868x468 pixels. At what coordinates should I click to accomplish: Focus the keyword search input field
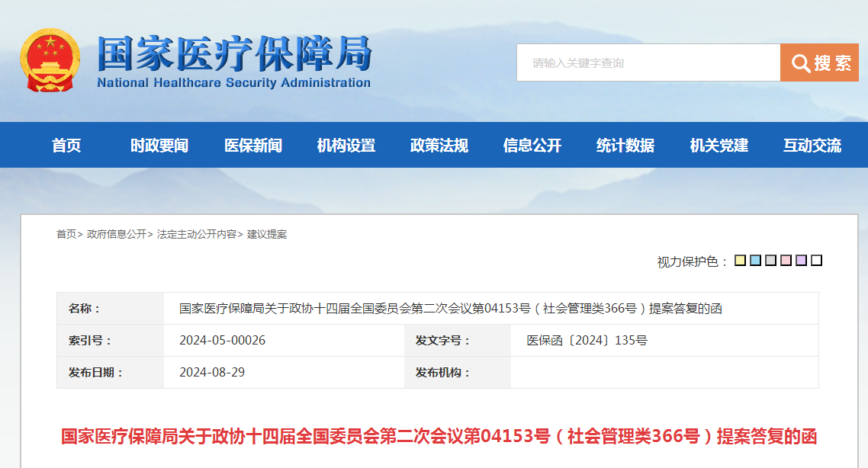[x=648, y=63]
